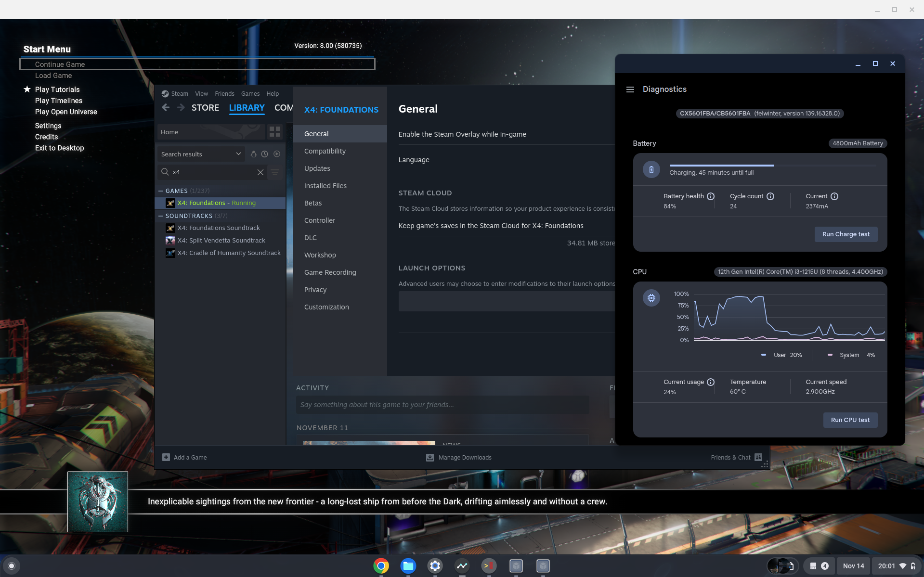Click the Split Vendetta Soundtrack icon

click(170, 241)
